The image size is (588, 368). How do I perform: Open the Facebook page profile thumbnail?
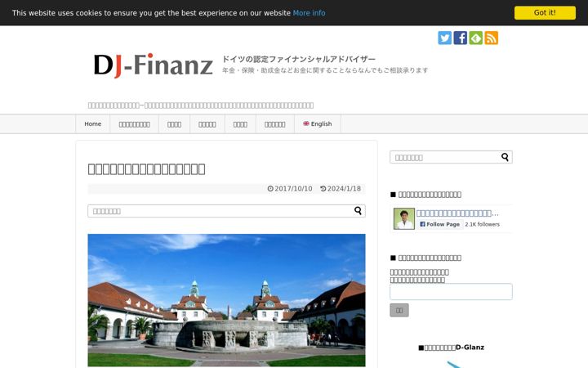point(404,218)
